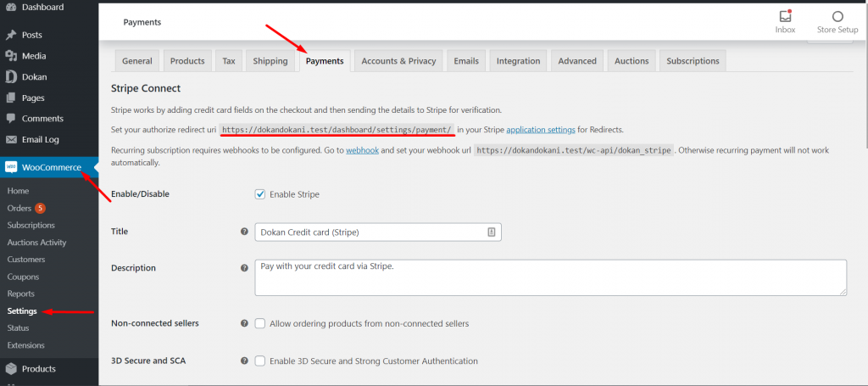Open the Integration tab
The width and height of the screenshot is (868, 386).
[x=518, y=61]
